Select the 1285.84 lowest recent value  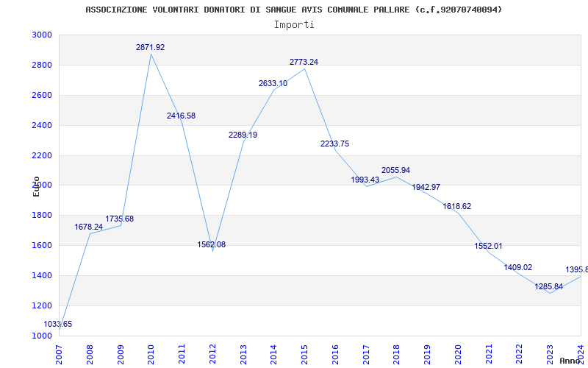(548, 286)
